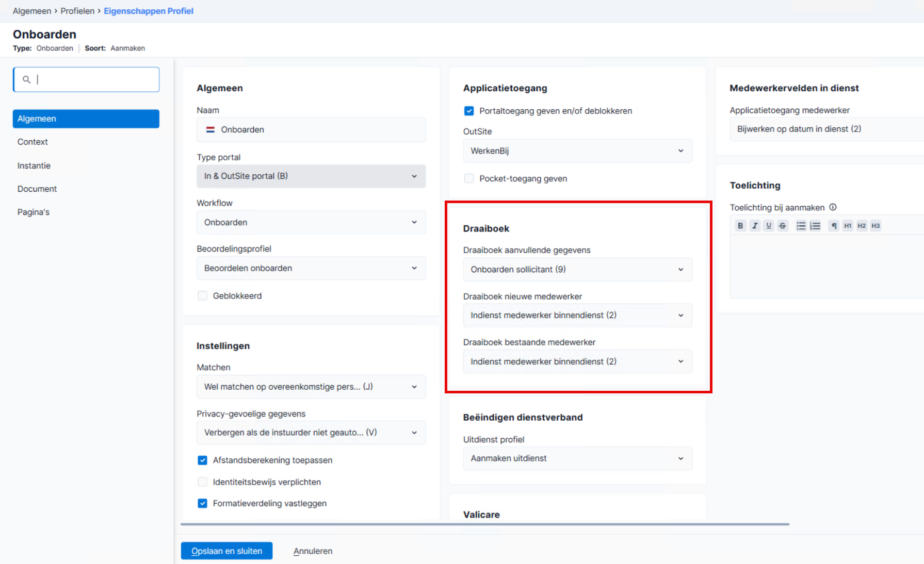Click the search magnifier icon
The image size is (924, 564).
26,79
